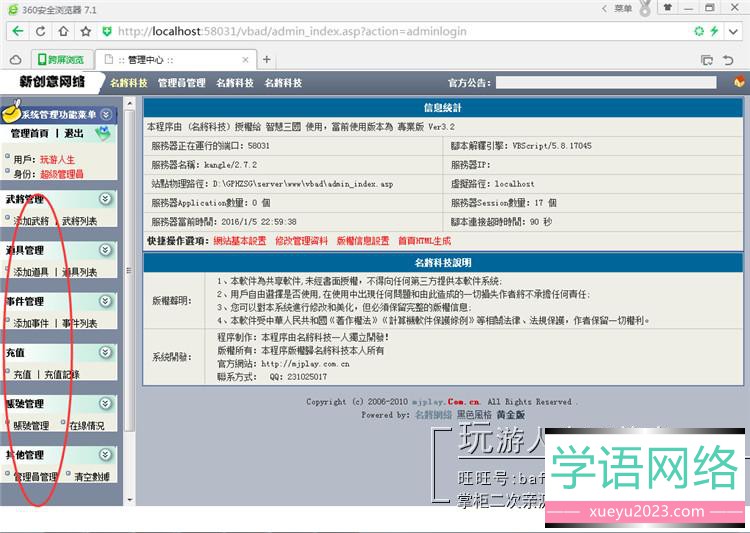Collapse the 武將管理 sidebar section
This screenshot has height=533, width=750.
(105, 200)
